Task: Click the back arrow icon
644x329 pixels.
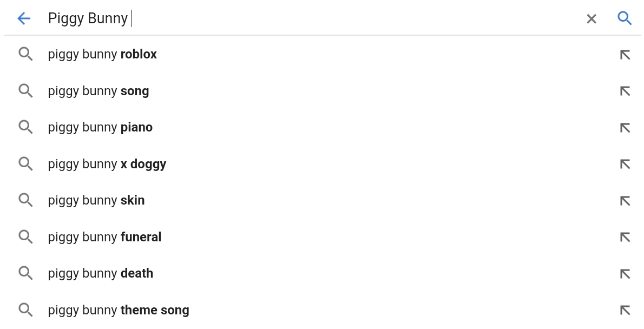Action: click(24, 18)
